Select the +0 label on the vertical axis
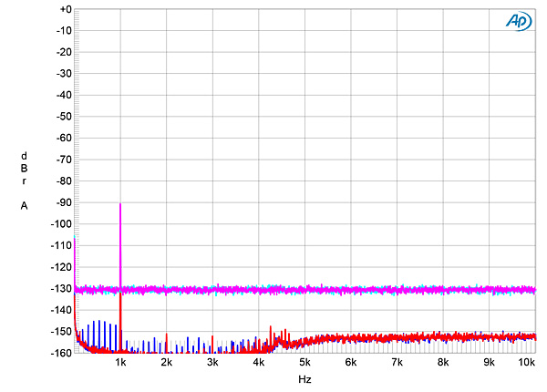The height and width of the screenshot is (392, 547). pyautogui.click(x=64, y=9)
